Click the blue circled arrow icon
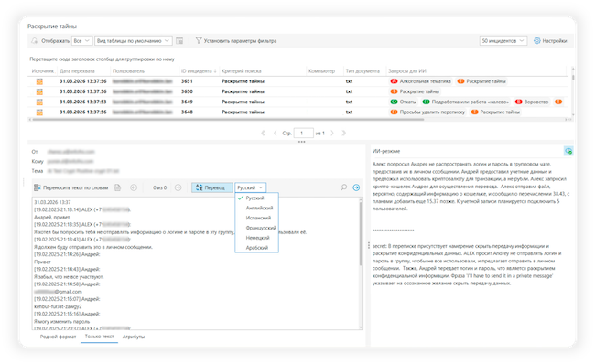Image resolution: width=595 pixels, height=364 pixels. tap(356, 187)
